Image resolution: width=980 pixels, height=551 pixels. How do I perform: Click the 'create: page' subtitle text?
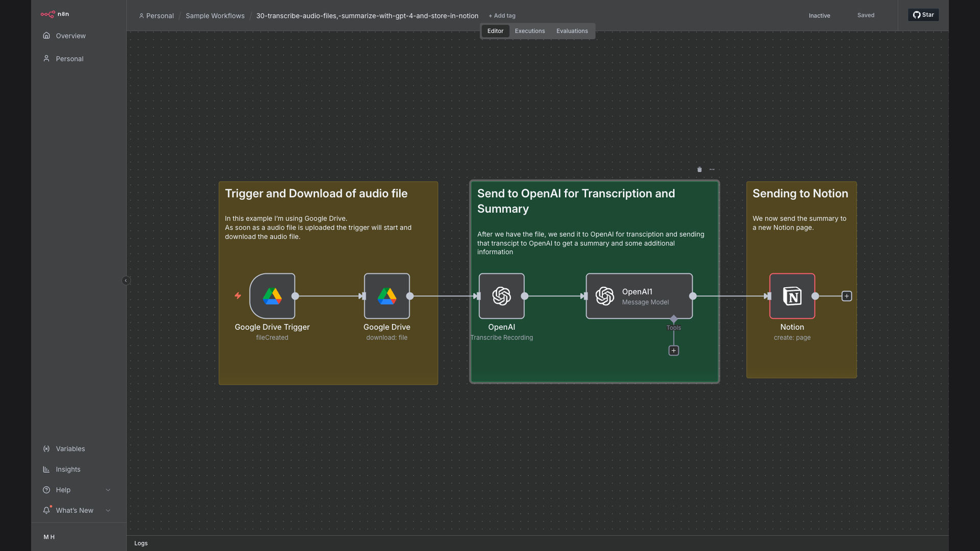[x=792, y=338]
